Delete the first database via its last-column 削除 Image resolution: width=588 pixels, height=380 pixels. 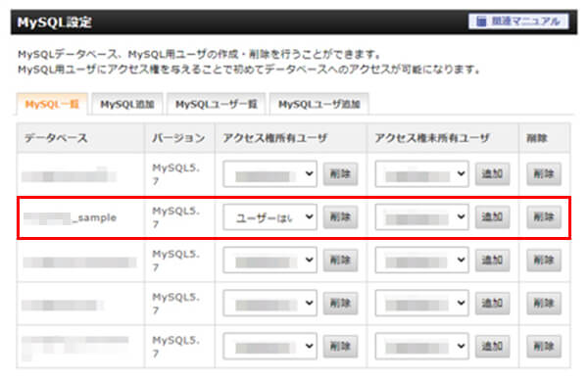point(544,174)
